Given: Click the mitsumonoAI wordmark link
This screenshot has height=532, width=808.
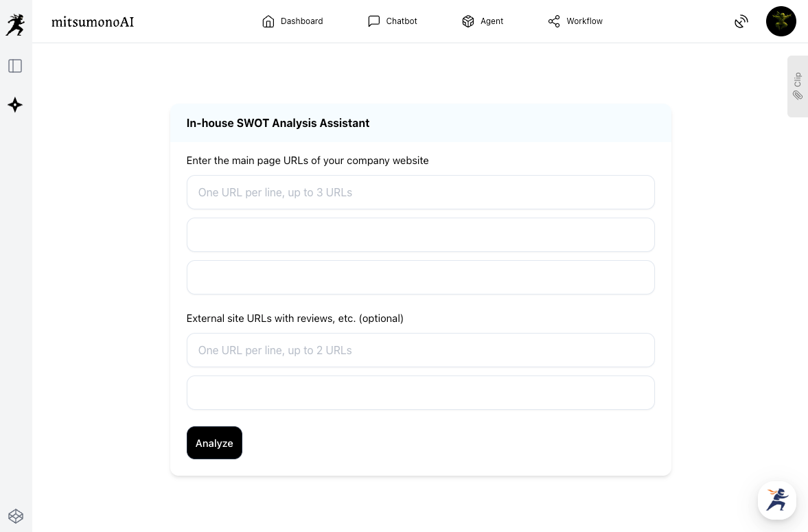Looking at the screenshot, I should (93, 22).
